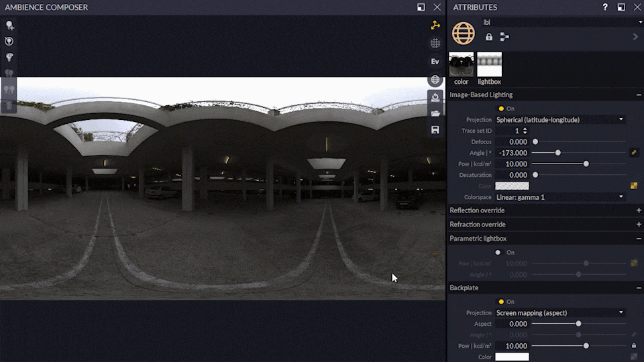Click the add light icon in left toolbar

[x=9, y=25]
